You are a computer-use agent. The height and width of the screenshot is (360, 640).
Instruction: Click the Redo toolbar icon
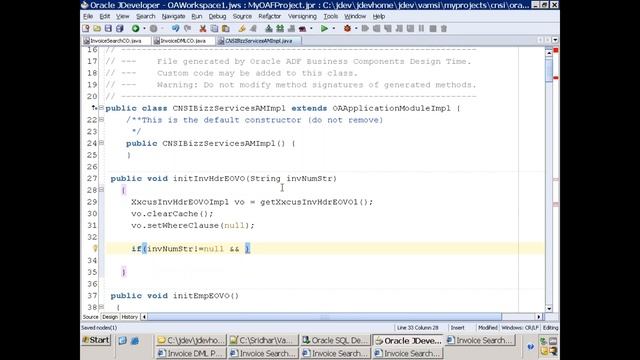tap(188, 29)
